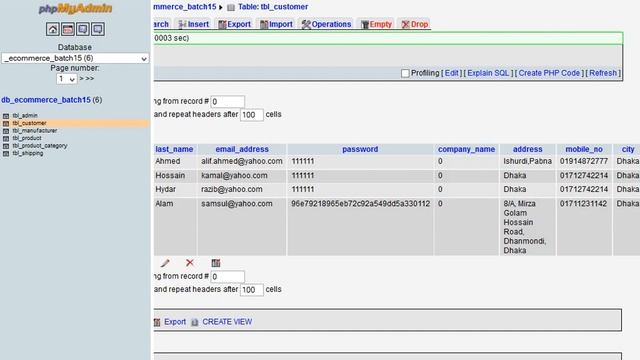Click mobile number cell 01914872777
The image size is (640, 360).
point(584,161)
